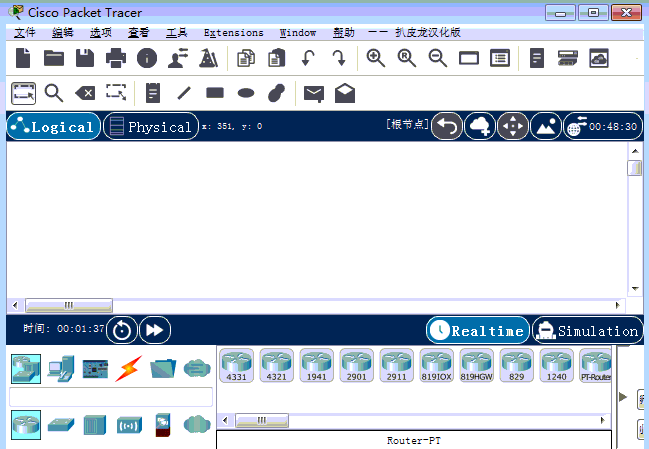Fast forward time
Image resolution: width=649 pixels, height=449 pixels.
point(155,330)
